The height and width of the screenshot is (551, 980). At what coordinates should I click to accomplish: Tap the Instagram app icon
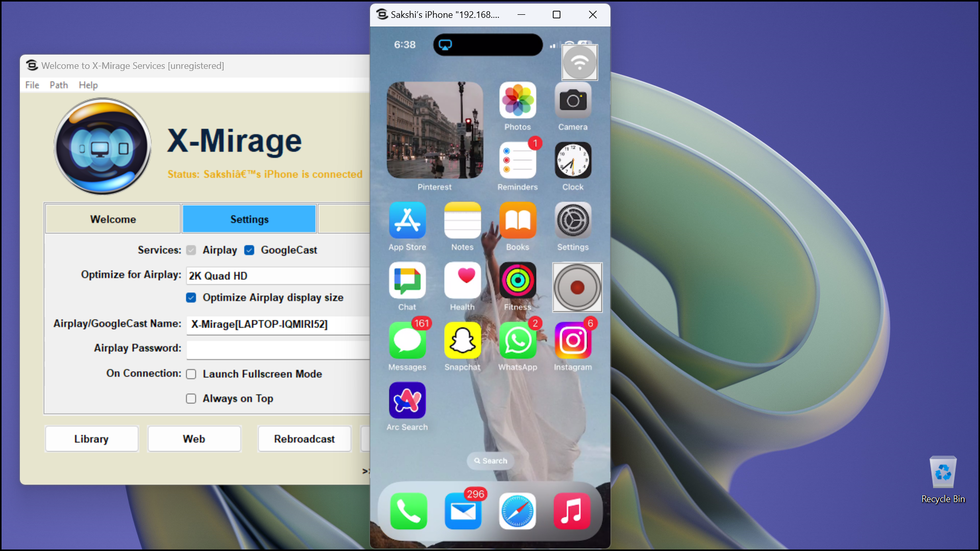click(573, 341)
